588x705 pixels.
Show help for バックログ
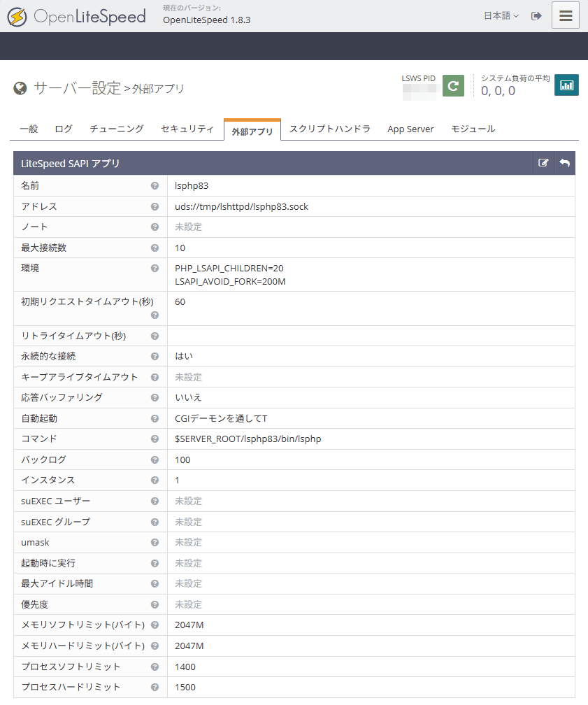point(155,460)
